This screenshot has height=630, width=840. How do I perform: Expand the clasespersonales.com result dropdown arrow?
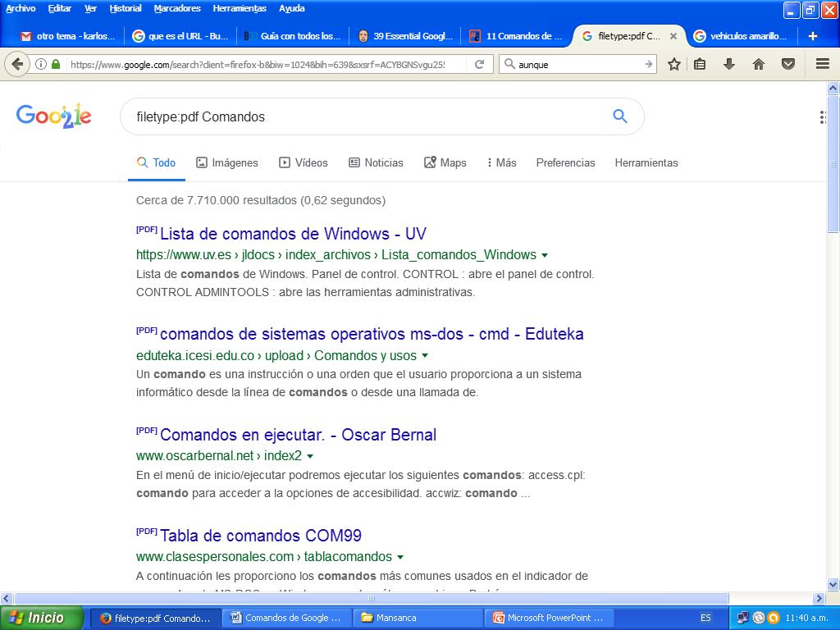400,557
